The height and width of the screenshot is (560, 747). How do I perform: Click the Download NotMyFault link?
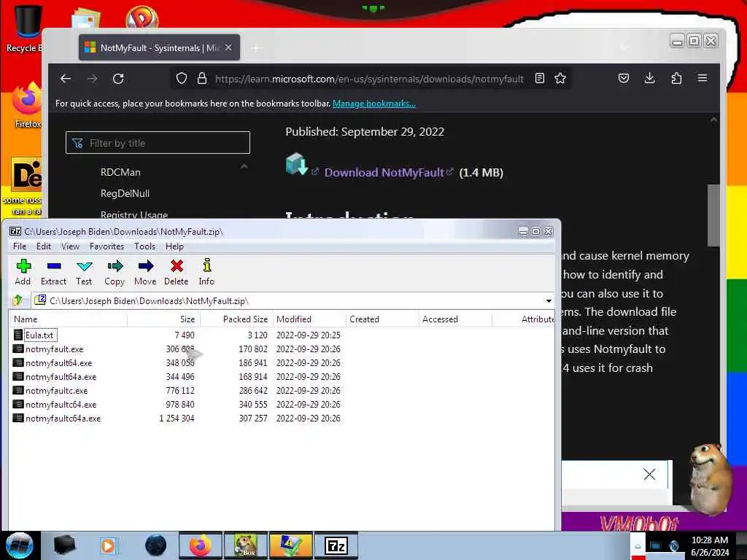pos(384,172)
